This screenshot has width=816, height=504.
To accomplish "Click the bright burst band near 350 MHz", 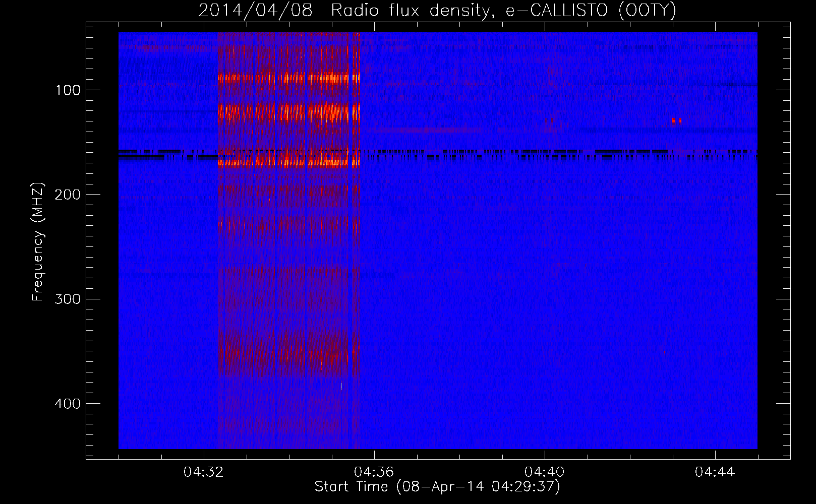I will [288, 353].
